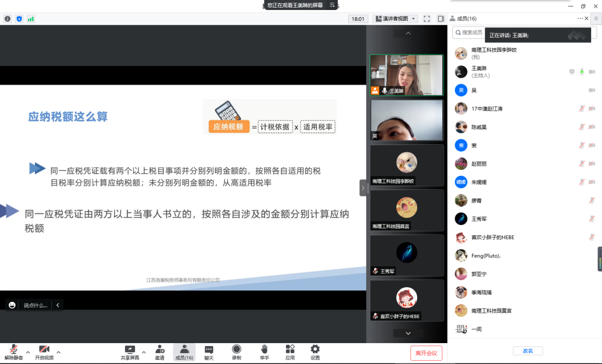Turn on camera with 开启视频

click(44, 350)
